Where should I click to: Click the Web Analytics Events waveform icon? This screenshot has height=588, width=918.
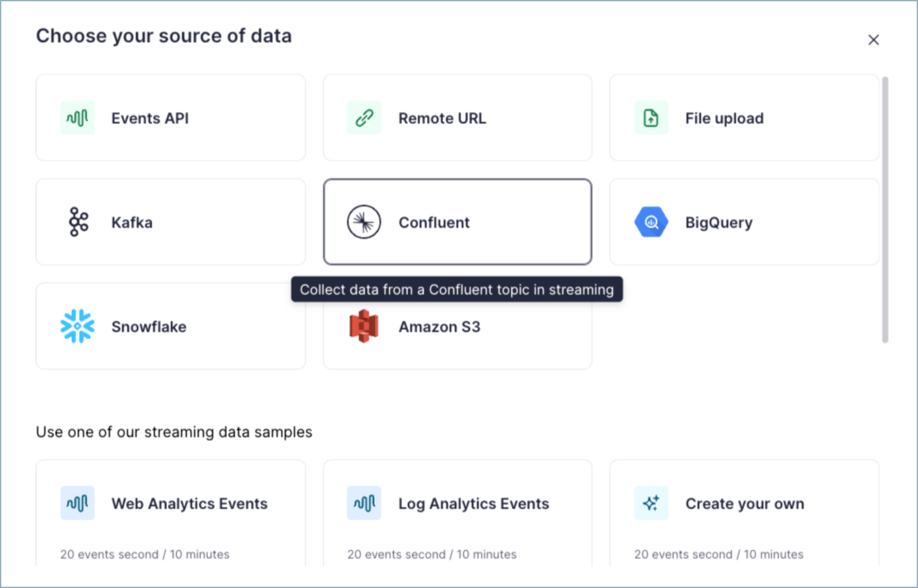coord(77,503)
